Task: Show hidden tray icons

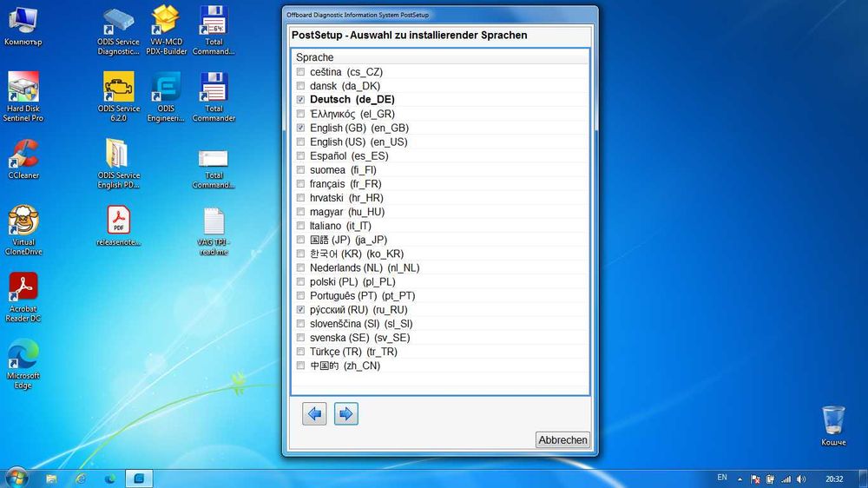Action: tap(740, 479)
